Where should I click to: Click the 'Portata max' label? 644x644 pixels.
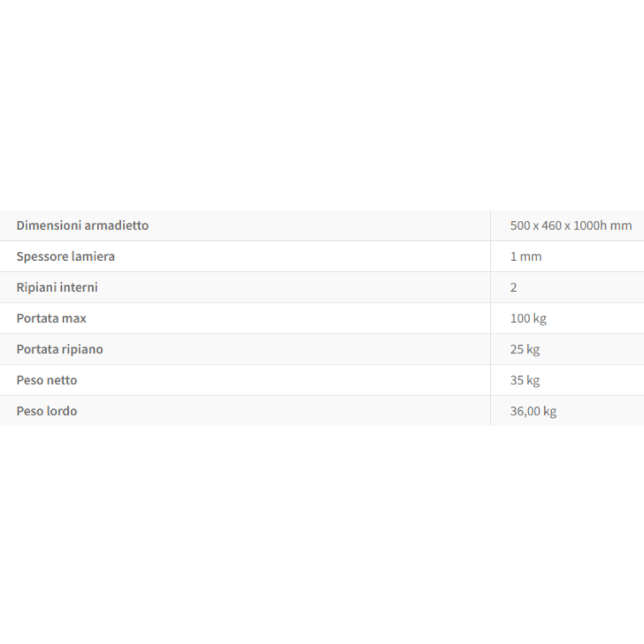(x=52, y=318)
